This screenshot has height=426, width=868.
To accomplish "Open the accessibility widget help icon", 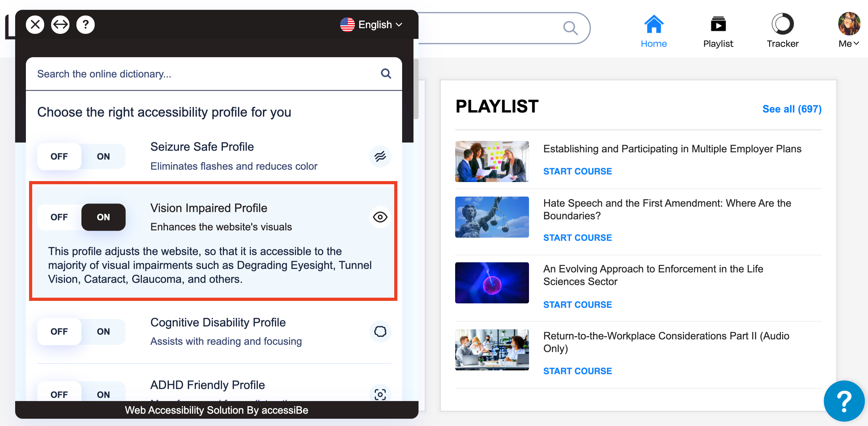I will (x=86, y=25).
